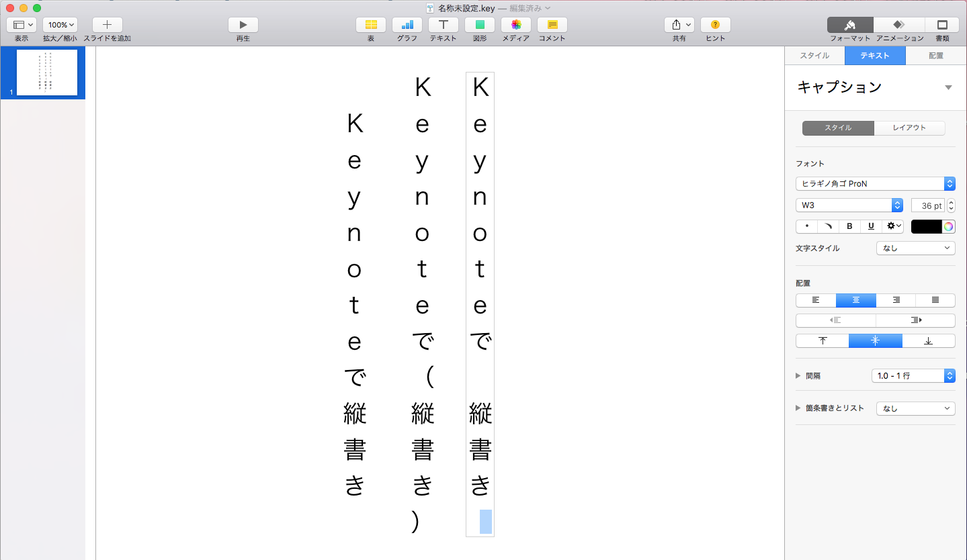This screenshot has width=967, height=560.
Task: Align text left
Action: click(816, 300)
